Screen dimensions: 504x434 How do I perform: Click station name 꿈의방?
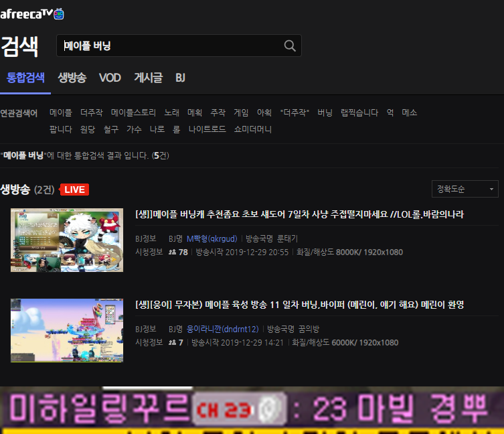click(309, 329)
